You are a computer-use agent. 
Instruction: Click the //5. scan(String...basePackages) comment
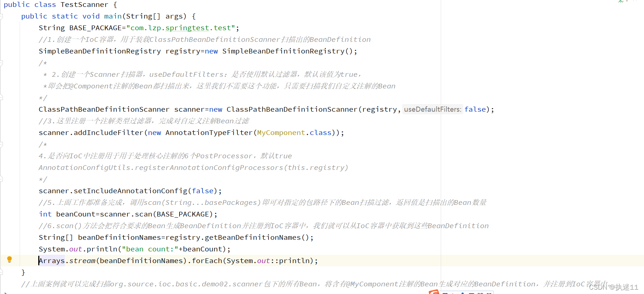click(x=263, y=203)
